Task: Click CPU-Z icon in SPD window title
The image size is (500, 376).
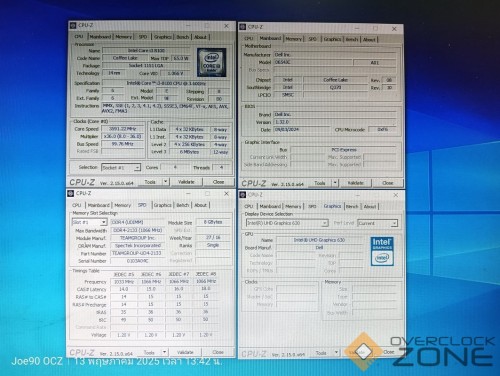Action: [71, 193]
